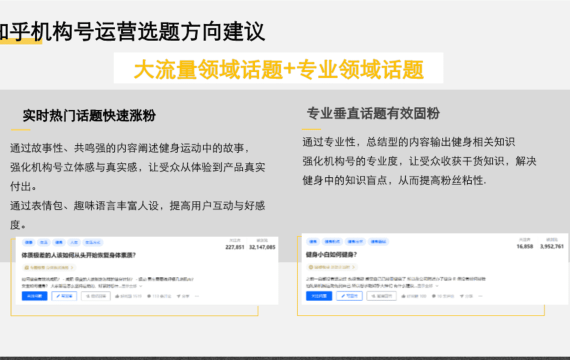Open the yellow topic banner under 健身小白如何健身 title
The height and width of the screenshot is (360, 570).
click(331, 267)
